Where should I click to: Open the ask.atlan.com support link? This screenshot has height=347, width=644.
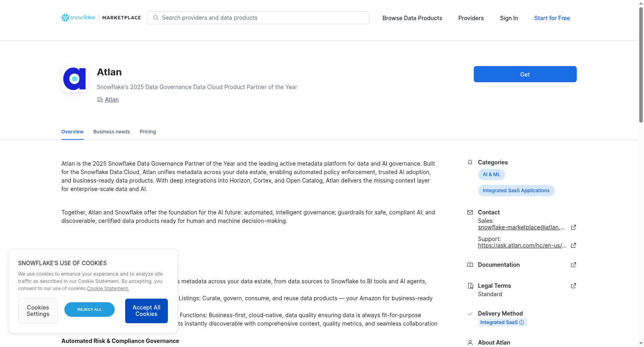(522, 245)
